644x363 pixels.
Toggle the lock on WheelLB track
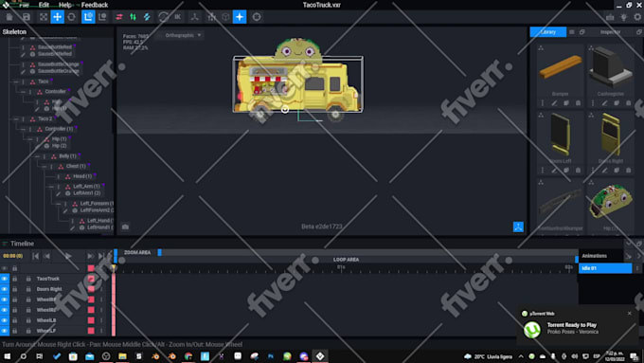pyautogui.click(x=15, y=320)
